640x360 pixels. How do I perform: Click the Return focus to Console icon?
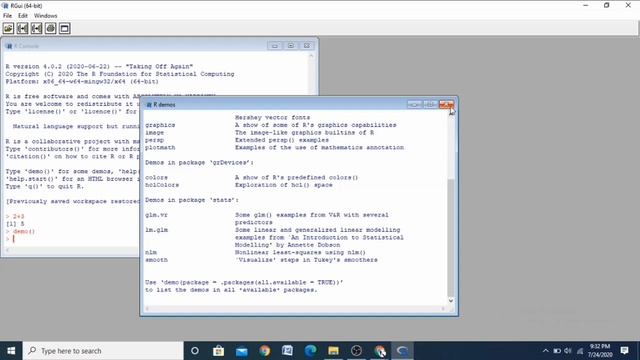[x=64, y=28]
